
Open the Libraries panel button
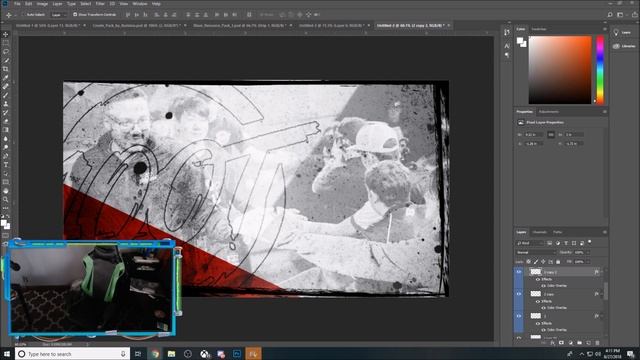click(x=624, y=46)
